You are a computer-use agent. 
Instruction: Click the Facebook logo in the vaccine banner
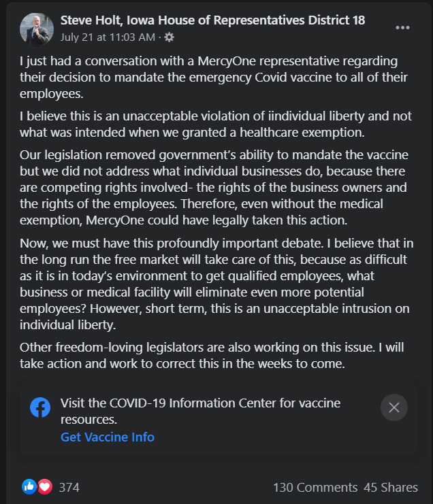coord(40,407)
